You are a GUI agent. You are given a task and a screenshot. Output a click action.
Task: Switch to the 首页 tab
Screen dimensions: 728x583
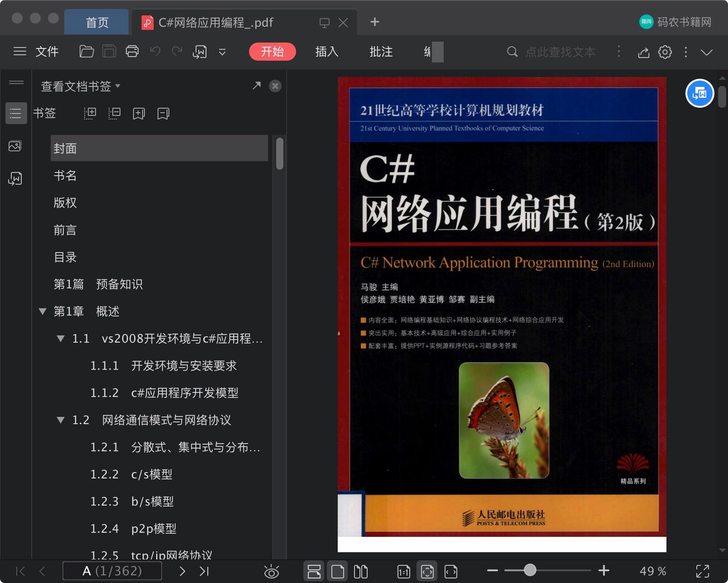[x=97, y=22]
